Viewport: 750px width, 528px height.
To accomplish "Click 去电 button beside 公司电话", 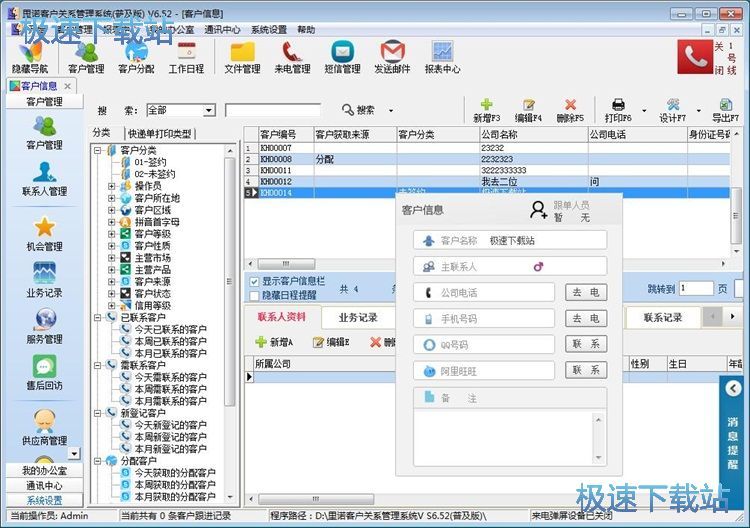I will (586, 292).
